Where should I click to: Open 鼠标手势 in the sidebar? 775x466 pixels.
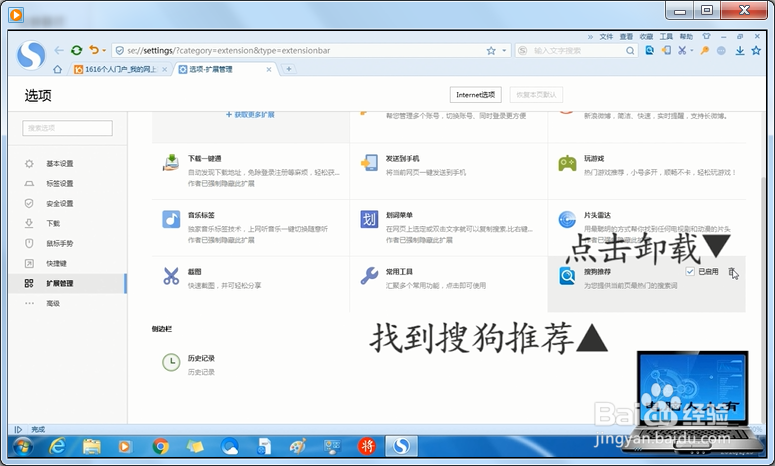[x=59, y=244]
